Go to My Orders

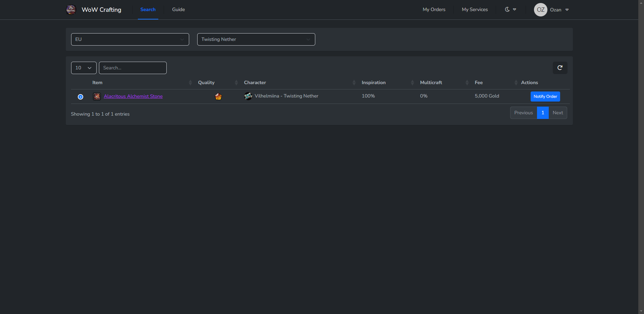[x=434, y=9]
